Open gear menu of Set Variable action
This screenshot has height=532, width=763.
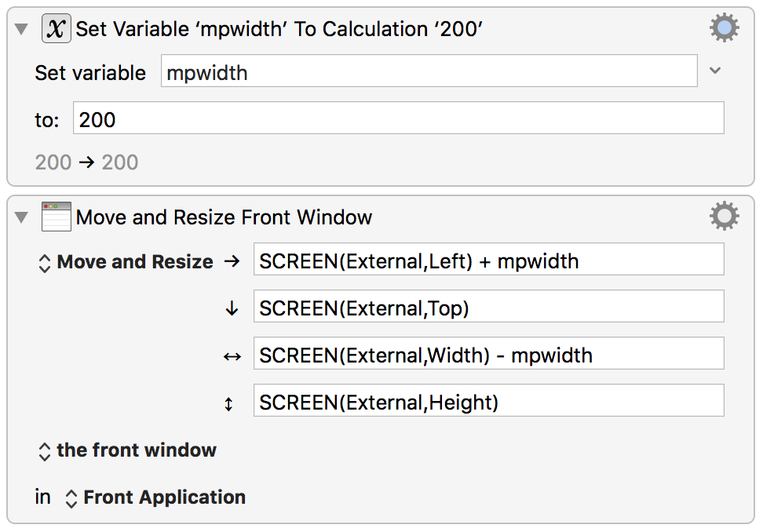(x=724, y=27)
